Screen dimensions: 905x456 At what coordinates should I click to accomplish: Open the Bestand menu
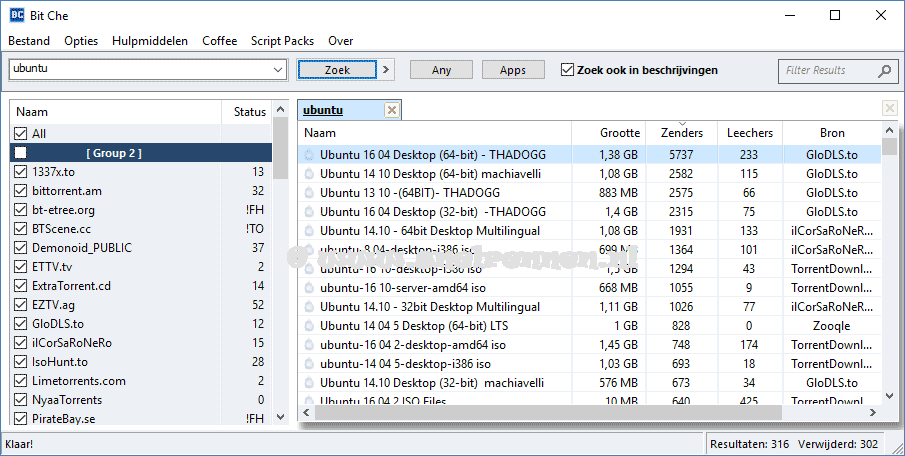(x=29, y=41)
